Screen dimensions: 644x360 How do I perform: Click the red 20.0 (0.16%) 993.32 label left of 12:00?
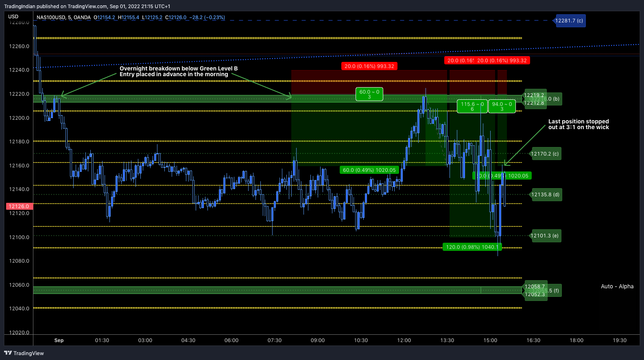(369, 66)
